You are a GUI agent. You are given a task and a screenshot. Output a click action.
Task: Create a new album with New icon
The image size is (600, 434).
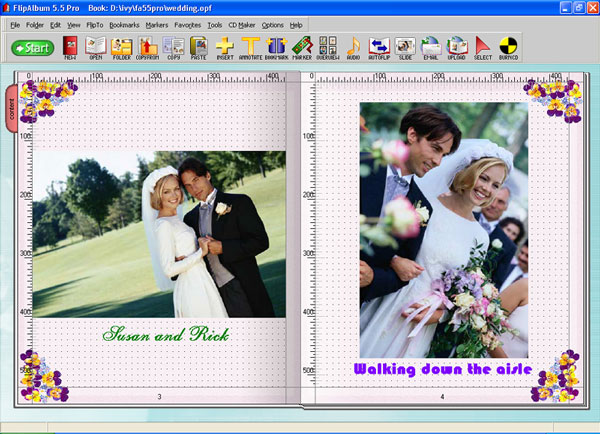point(70,48)
